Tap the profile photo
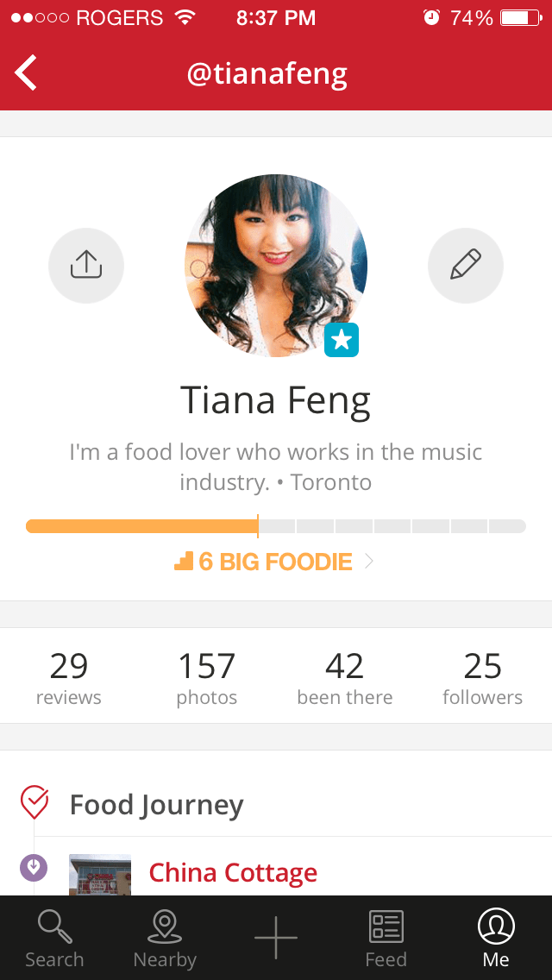 (x=276, y=266)
